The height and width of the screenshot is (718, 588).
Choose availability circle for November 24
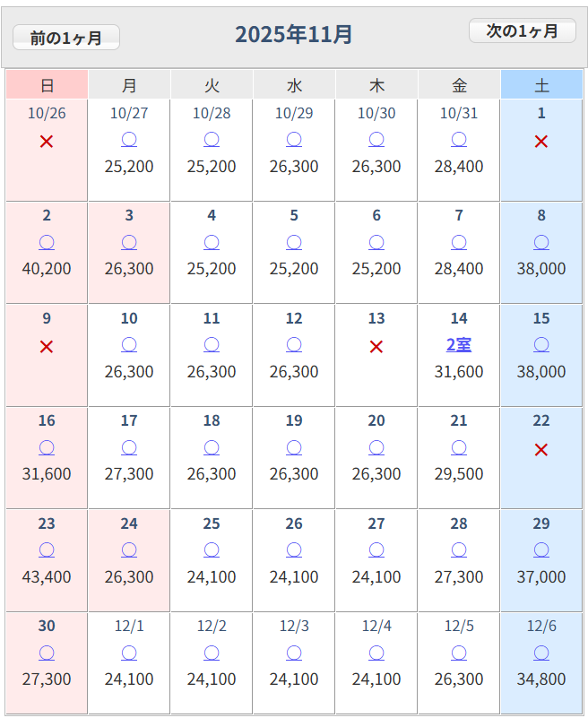129,550
